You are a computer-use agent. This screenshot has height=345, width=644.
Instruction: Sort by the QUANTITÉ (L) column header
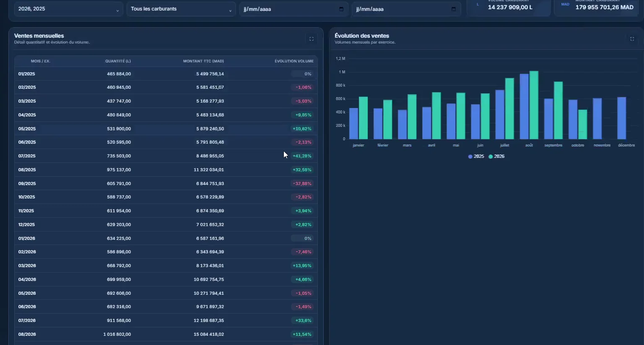point(118,61)
